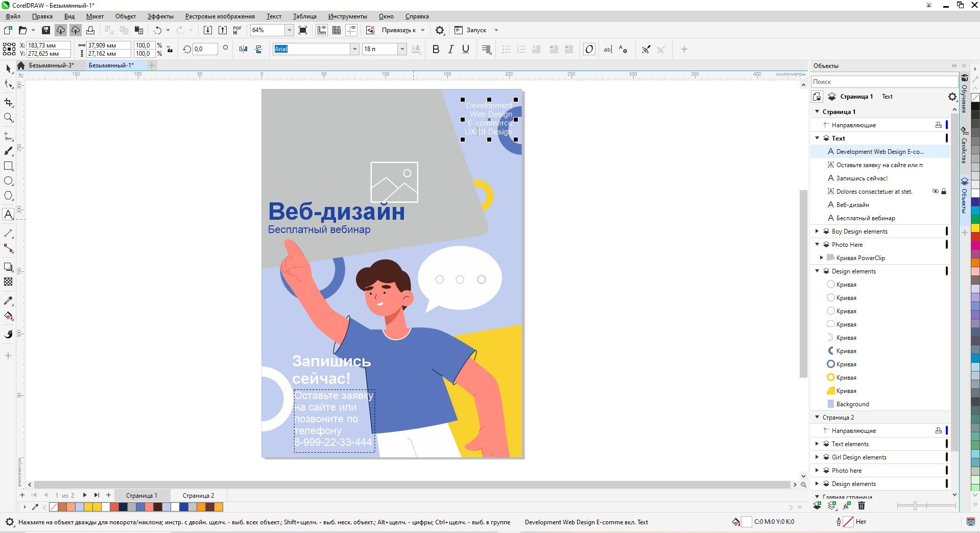Image resolution: width=980 pixels, height=533 pixels.
Task: Select the Text tool in toolbox
Action: pyautogui.click(x=8, y=215)
